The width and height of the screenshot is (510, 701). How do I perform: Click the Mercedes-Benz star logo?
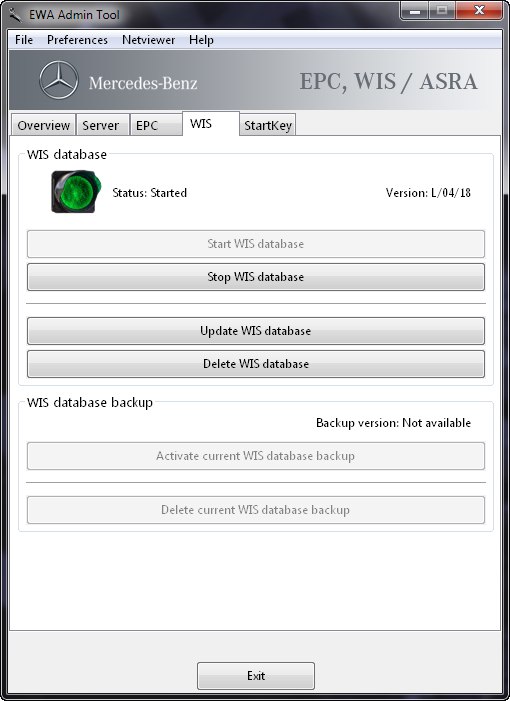tap(59, 80)
